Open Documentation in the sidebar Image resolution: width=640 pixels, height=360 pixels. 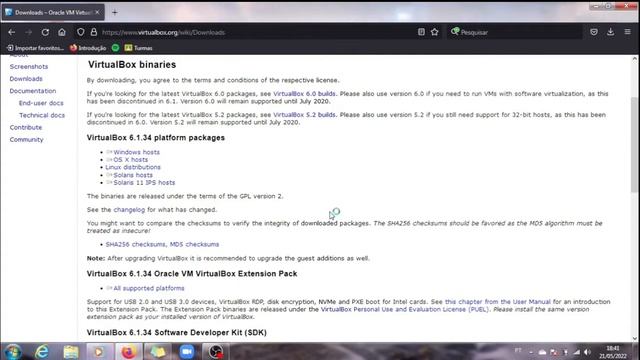pos(33,91)
